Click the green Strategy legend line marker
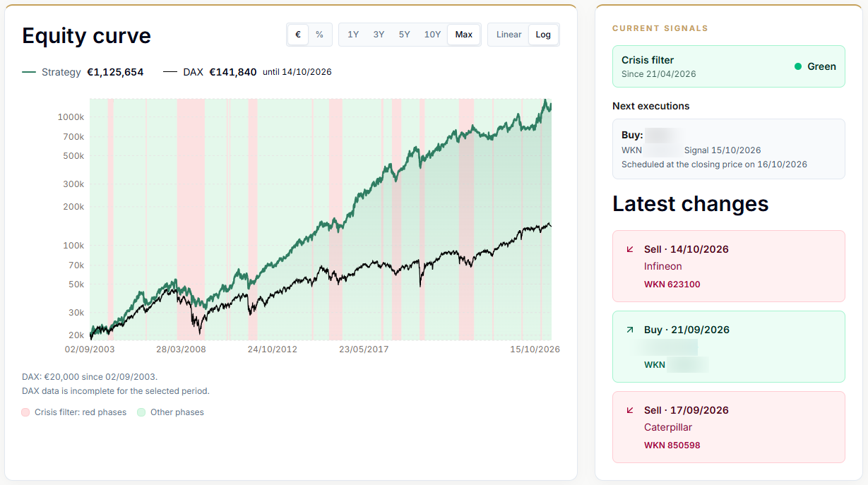Viewport: 868px width, 485px height. pyautogui.click(x=29, y=72)
